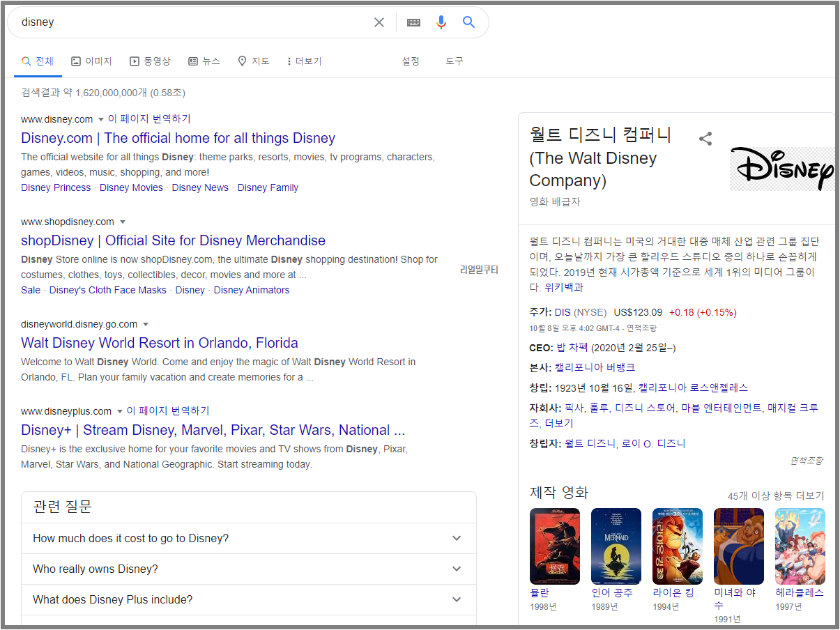Open the 미녀와 야수 movie poster
The width and height of the screenshot is (840, 630).
[x=739, y=546]
